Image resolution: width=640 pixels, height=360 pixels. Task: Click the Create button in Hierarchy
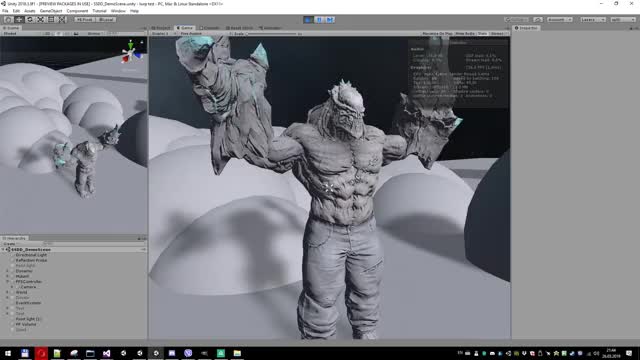(x=10, y=244)
